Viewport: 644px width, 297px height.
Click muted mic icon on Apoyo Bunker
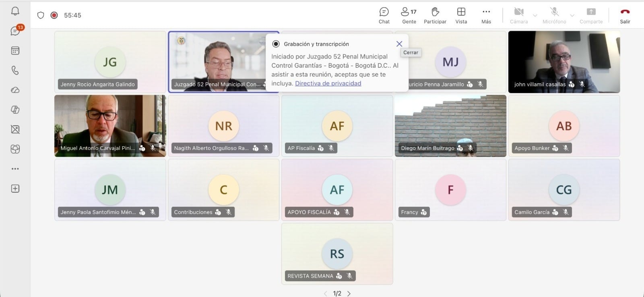(x=566, y=148)
